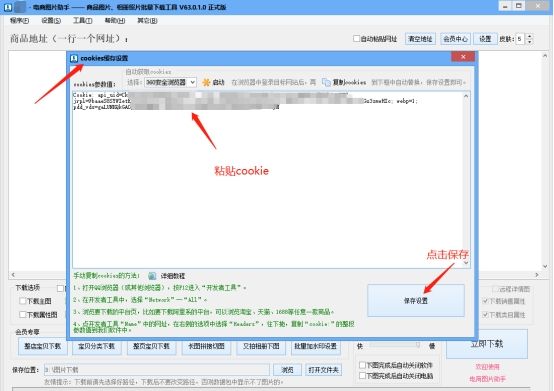The height and width of the screenshot is (391, 554).
Task: Click the app icon in the title bar
Action: coord(8,7)
